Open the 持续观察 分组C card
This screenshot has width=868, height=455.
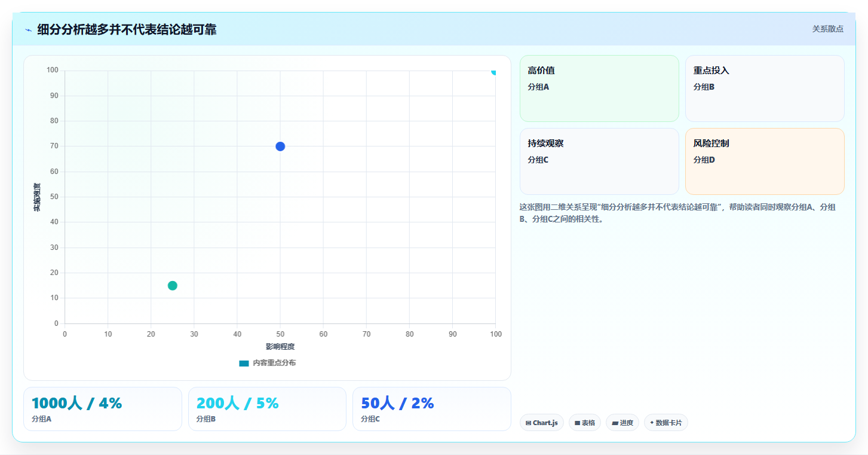[599, 161]
